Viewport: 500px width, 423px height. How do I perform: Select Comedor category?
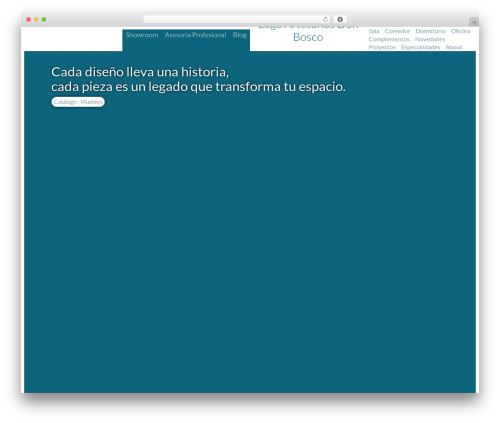tap(397, 31)
